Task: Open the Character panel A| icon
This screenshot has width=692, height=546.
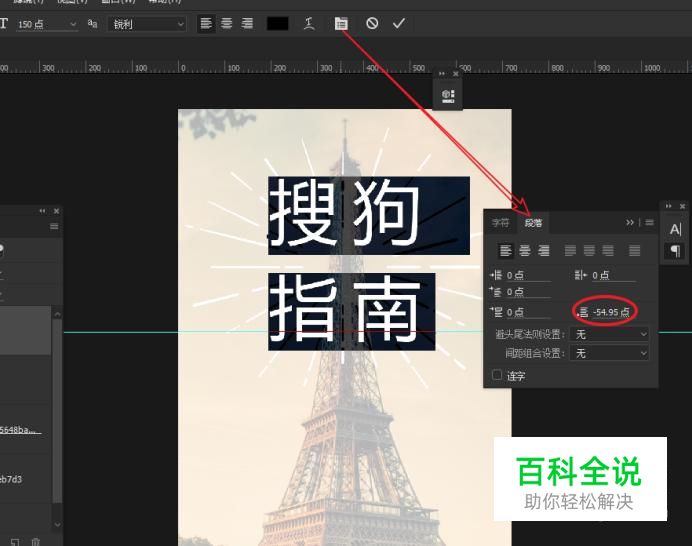Action: [675, 230]
